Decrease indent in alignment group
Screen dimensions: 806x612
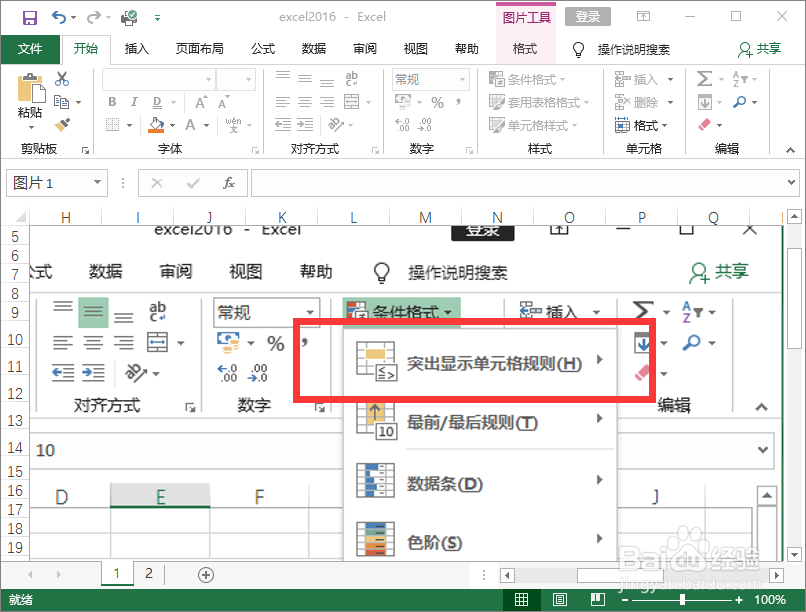[282, 125]
